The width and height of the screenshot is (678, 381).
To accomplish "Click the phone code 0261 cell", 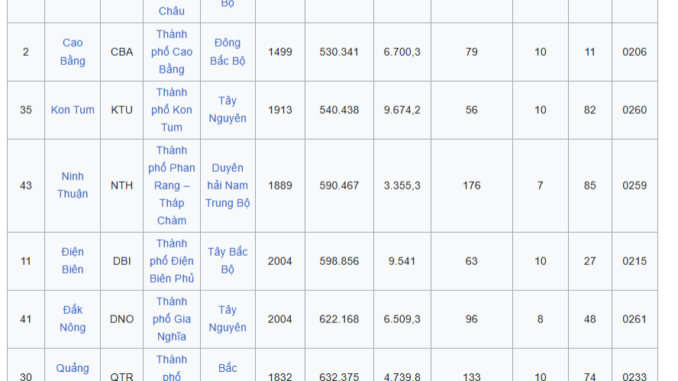I will pyautogui.click(x=634, y=319).
